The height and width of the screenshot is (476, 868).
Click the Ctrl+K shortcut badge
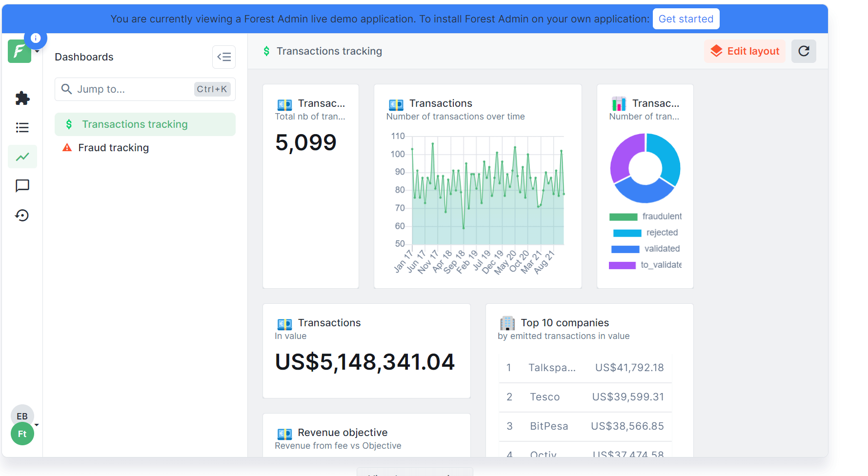(212, 89)
